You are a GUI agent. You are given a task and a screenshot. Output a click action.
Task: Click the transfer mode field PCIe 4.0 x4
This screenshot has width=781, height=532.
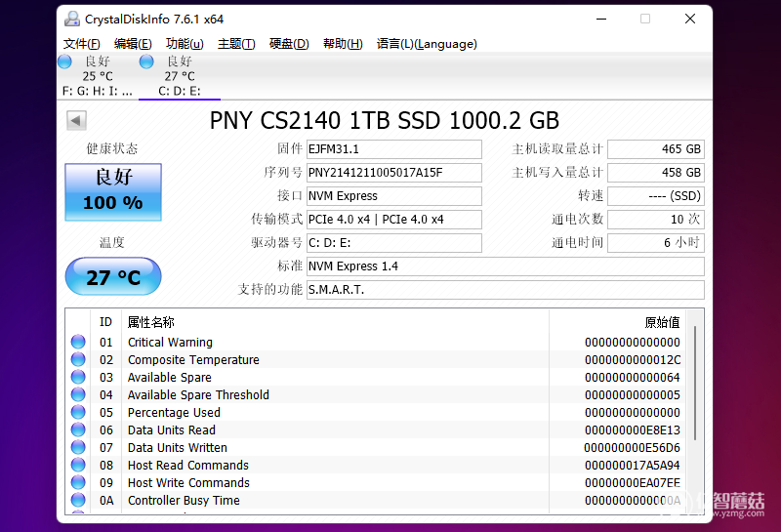(394, 220)
